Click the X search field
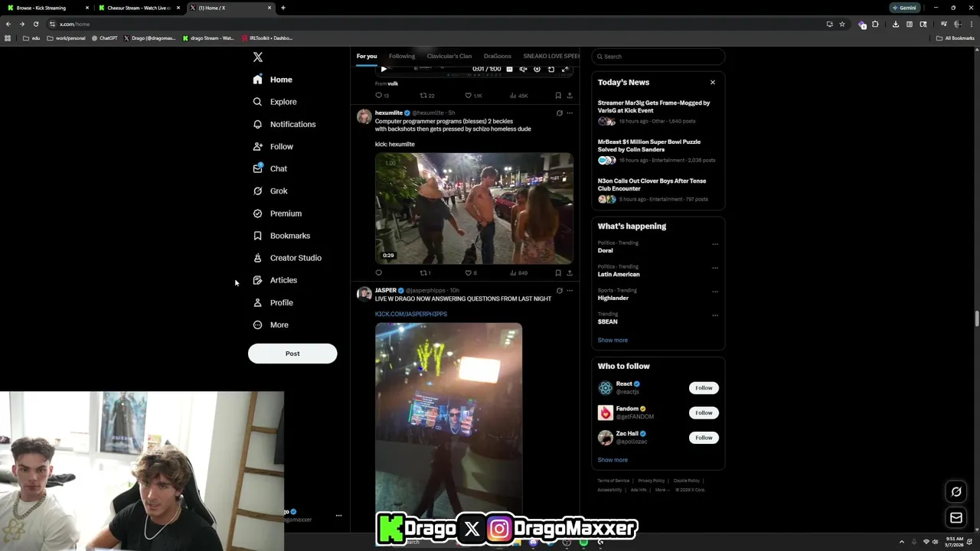Image resolution: width=980 pixels, height=551 pixels. click(x=658, y=57)
